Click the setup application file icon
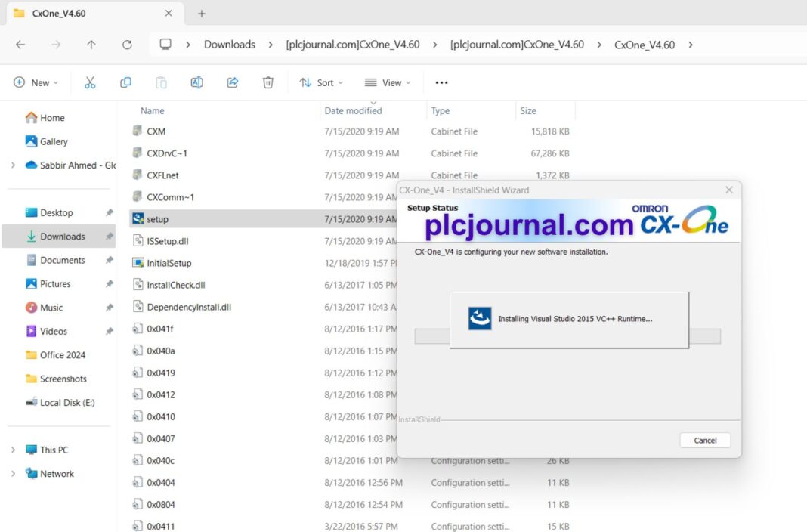 138,218
